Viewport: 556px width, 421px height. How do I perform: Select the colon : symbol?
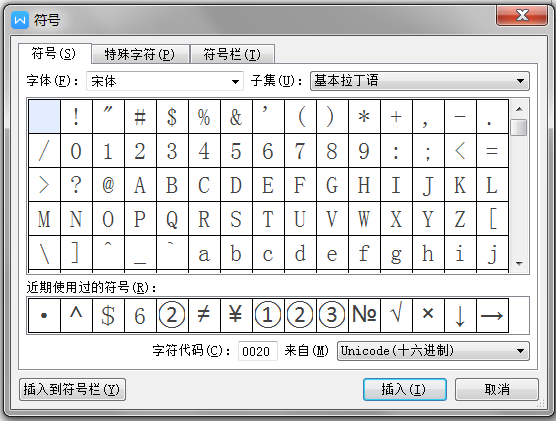(x=396, y=151)
